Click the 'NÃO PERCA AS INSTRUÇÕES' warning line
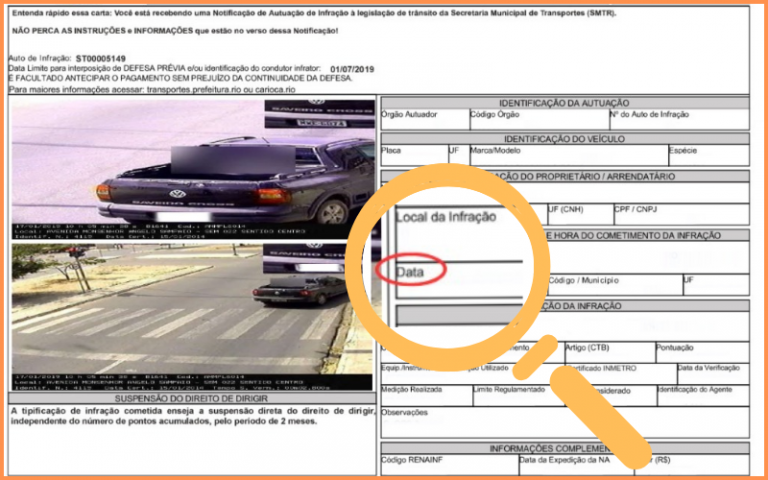This screenshot has width=768, height=480. click(175, 31)
